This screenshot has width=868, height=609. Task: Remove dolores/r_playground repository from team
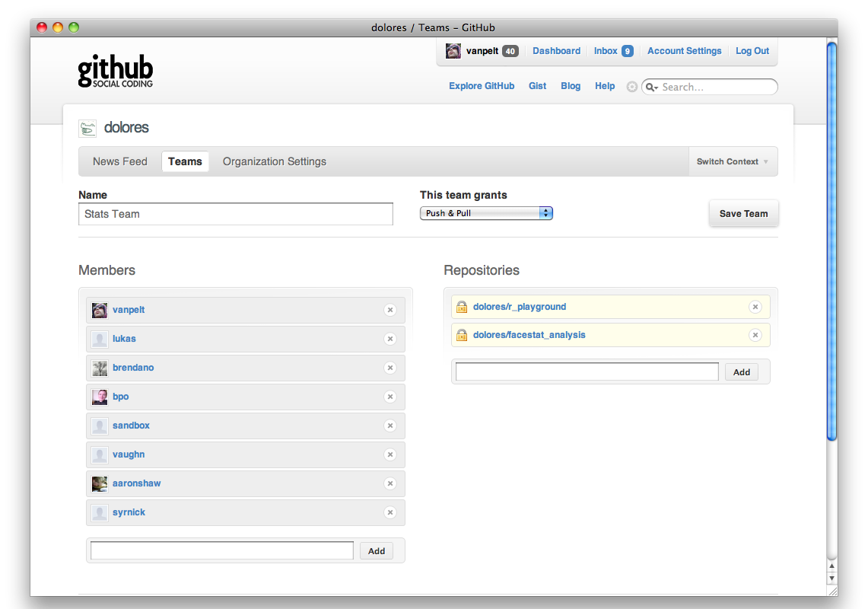pos(755,307)
